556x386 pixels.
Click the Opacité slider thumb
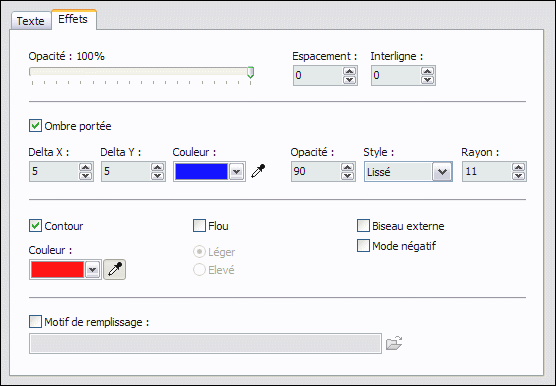[250, 72]
